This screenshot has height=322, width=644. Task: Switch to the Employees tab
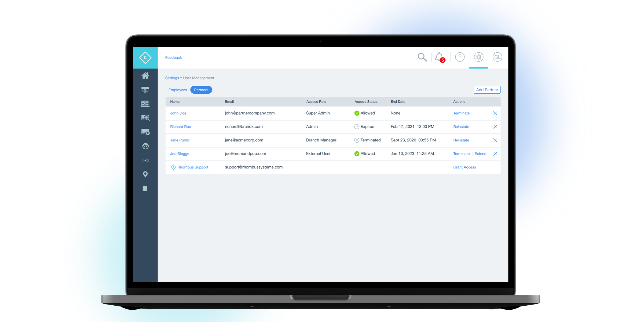coord(177,90)
